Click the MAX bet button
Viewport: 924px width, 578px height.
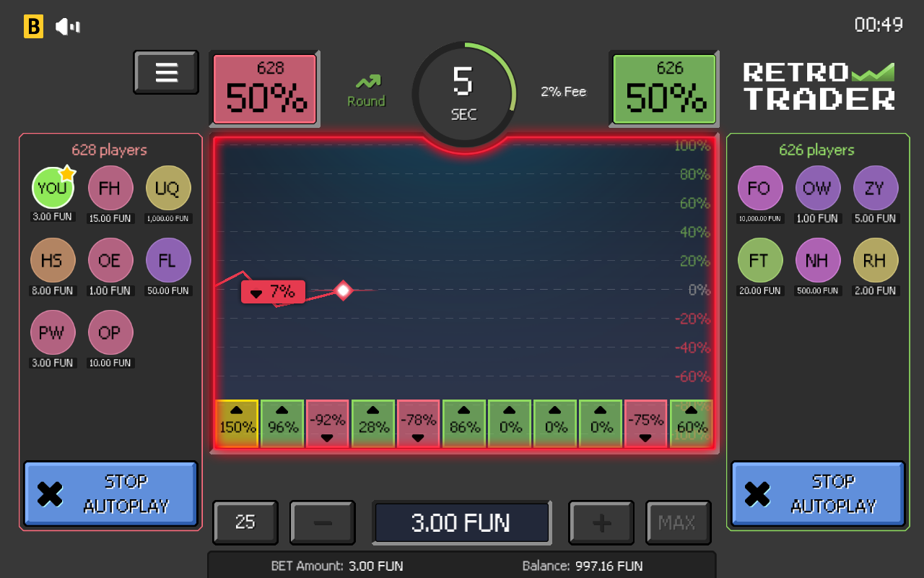678,522
